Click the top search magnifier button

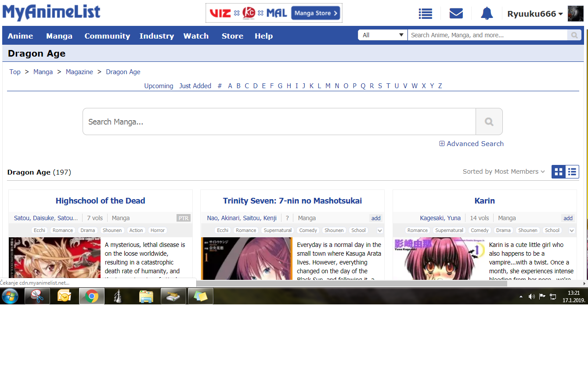pyautogui.click(x=574, y=35)
